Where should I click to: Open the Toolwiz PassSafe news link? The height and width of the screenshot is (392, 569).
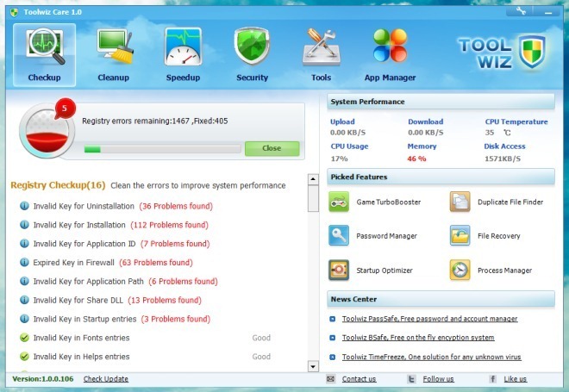pos(429,319)
